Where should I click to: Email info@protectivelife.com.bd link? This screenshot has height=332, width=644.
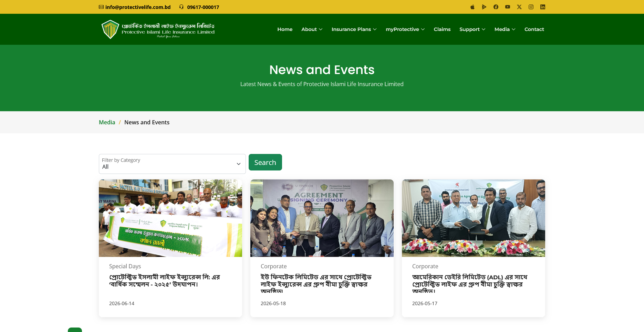pyautogui.click(x=138, y=7)
